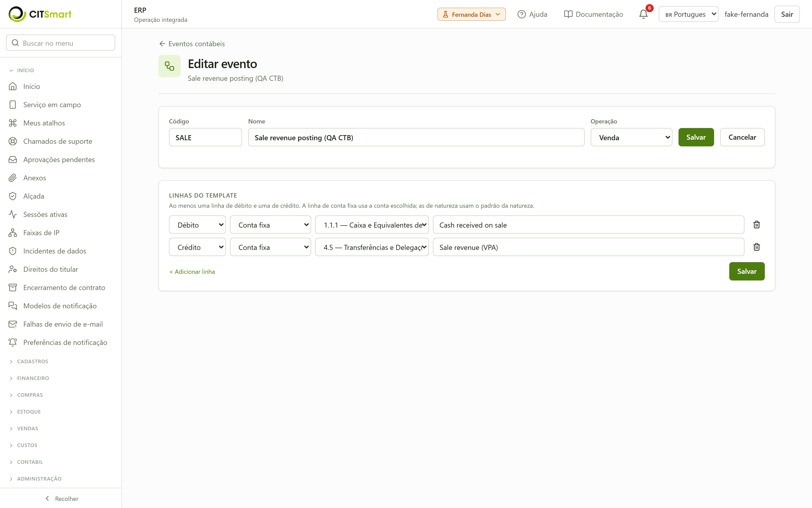This screenshot has width=812, height=508.
Task: Go to Meus atalhos
Action: tap(44, 123)
